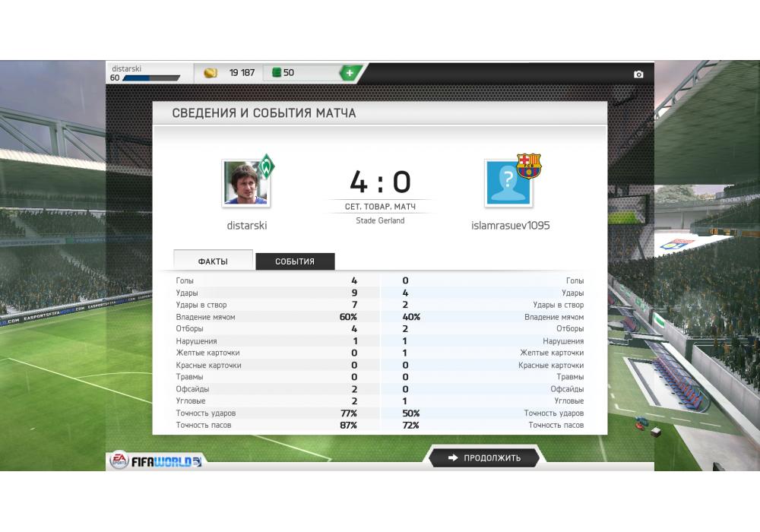Click the ПРОДОЛЖИТЬ button
Viewport: 760px width, 532px height.
(x=483, y=458)
